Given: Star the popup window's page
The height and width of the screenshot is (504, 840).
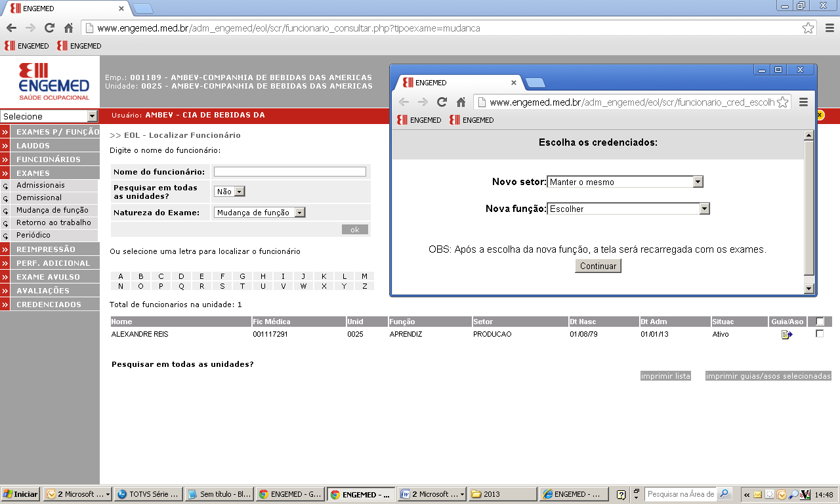Looking at the screenshot, I should [x=782, y=102].
